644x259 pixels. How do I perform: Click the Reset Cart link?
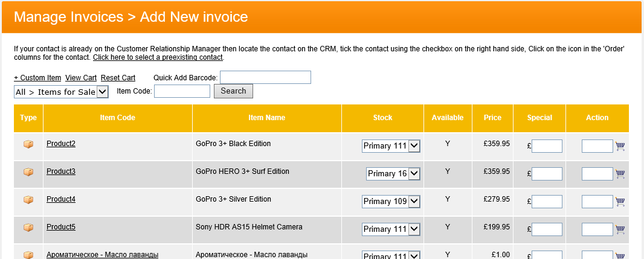pos(118,78)
